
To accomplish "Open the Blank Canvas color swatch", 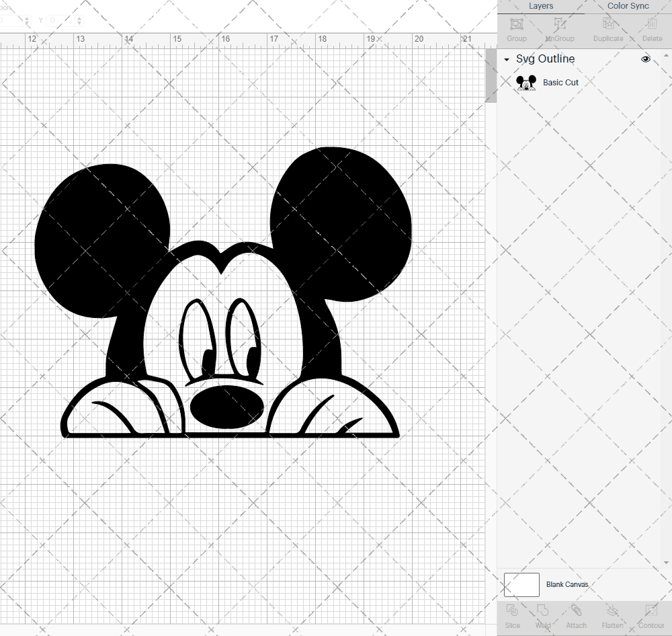I will tap(521, 584).
